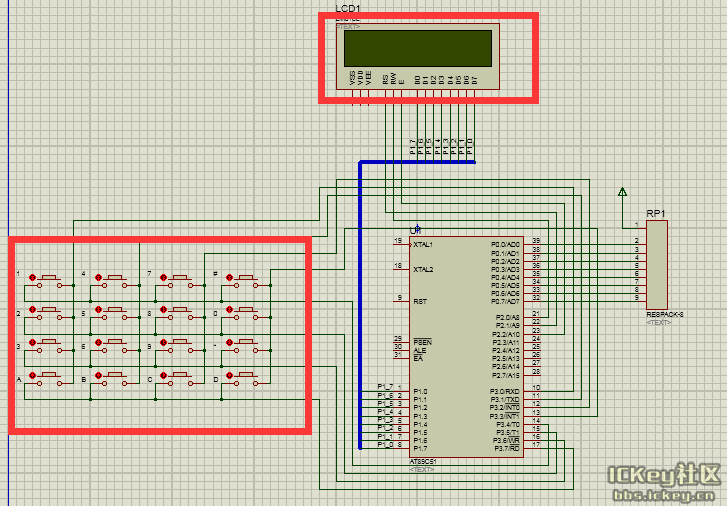The image size is (727, 506).
Task: Click pin number 39 of P0.0
Action: tap(536, 241)
